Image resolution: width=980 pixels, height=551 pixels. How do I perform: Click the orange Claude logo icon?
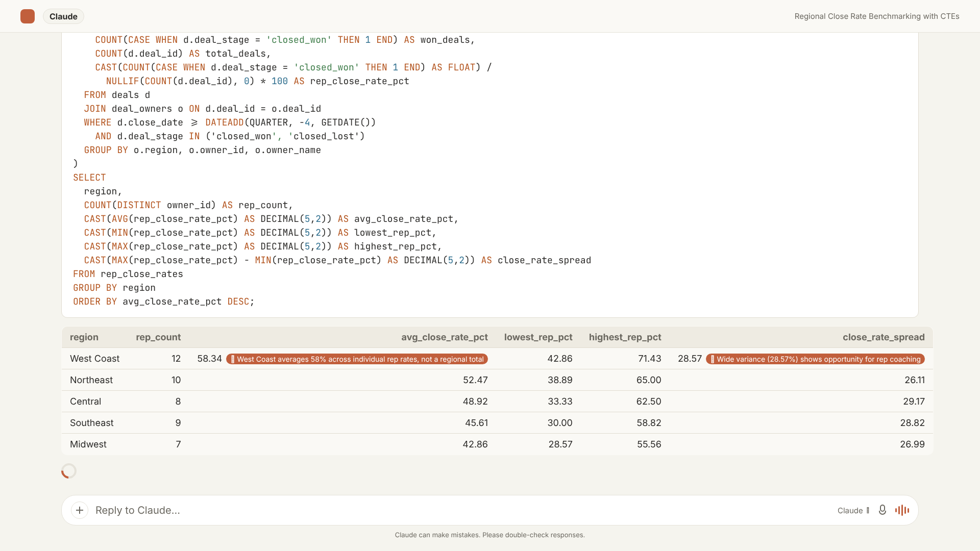tap(28, 16)
